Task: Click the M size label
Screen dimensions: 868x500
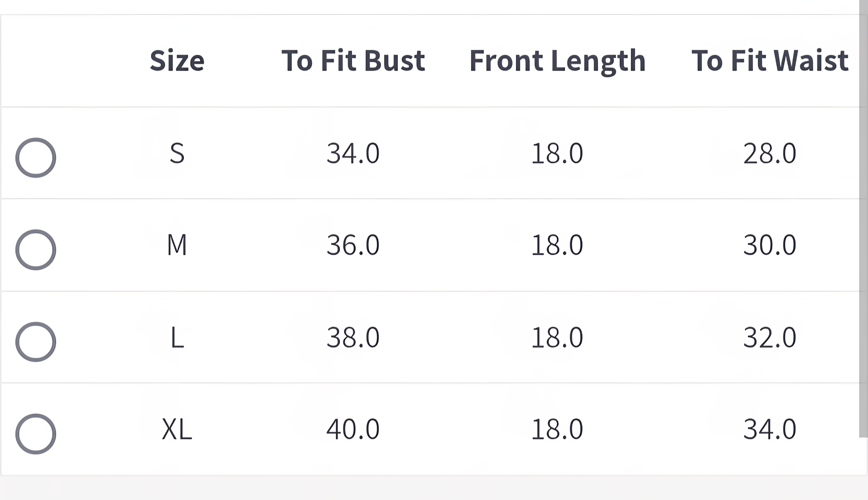Action: click(177, 245)
